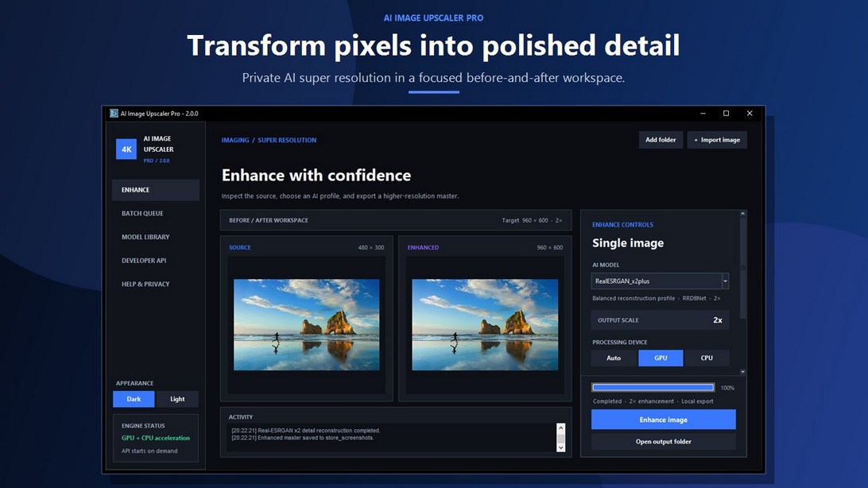868x488 pixels.
Task: Click the Enhance image button
Action: 663,420
